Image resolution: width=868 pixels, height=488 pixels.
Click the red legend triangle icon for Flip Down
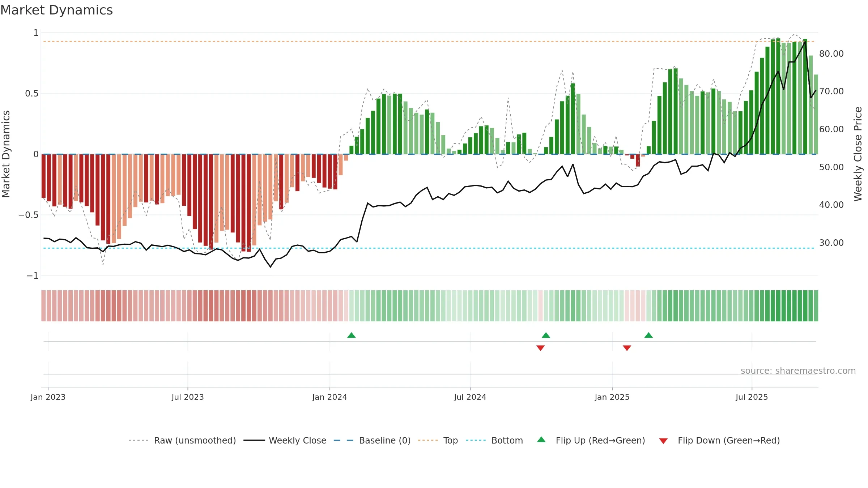coord(663,441)
